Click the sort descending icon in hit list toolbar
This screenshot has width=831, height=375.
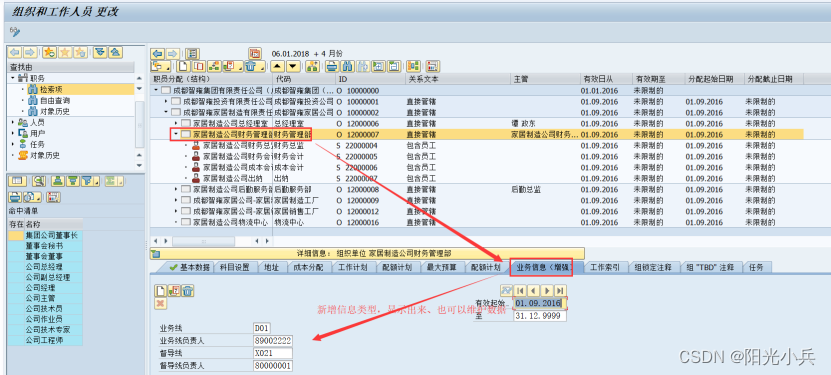(73, 181)
